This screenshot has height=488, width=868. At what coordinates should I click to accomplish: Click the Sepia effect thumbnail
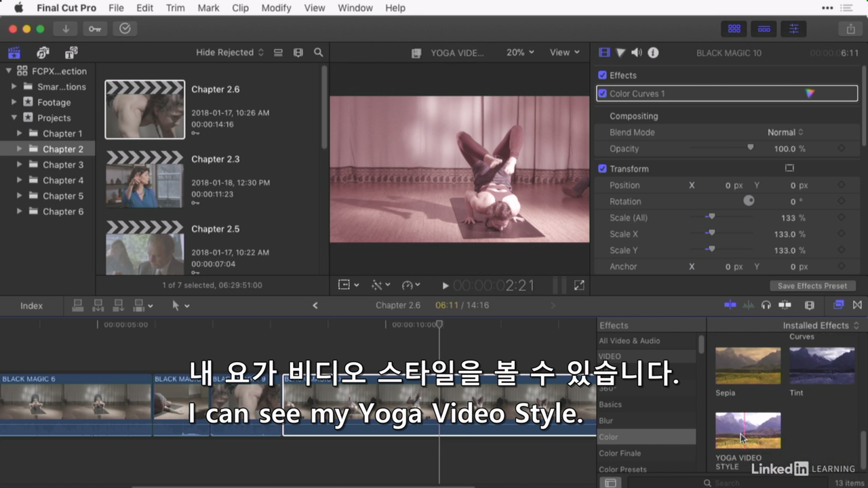click(x=748, y=366)
